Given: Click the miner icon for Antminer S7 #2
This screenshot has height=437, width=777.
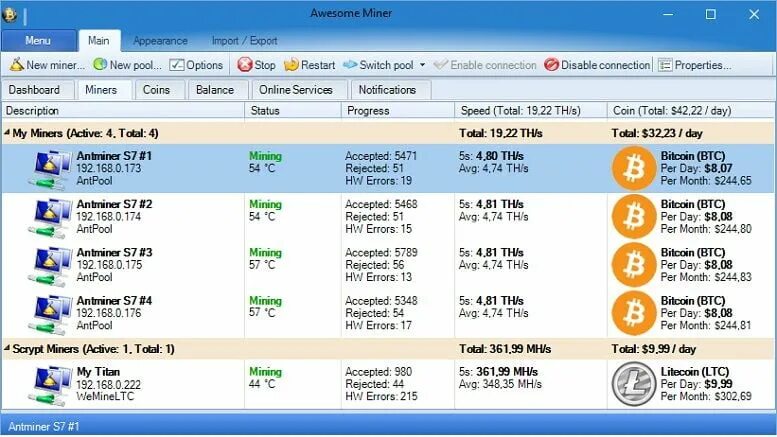Looking at the screenshot, I should coord(49,218).
